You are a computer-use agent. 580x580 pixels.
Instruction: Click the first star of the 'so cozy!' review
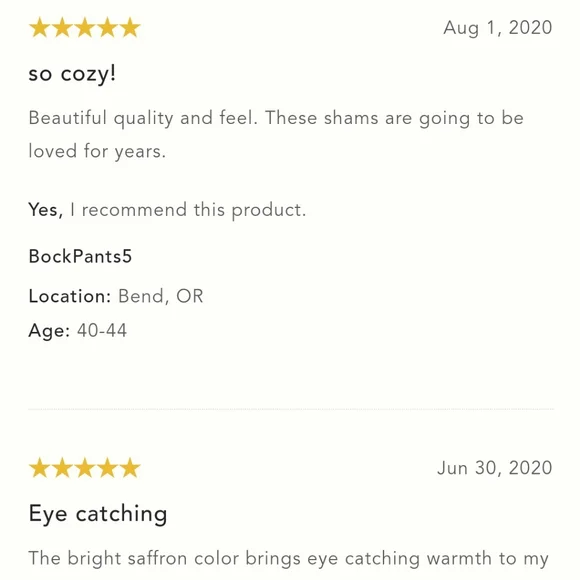pyautogui.click(x=40, y=28)
